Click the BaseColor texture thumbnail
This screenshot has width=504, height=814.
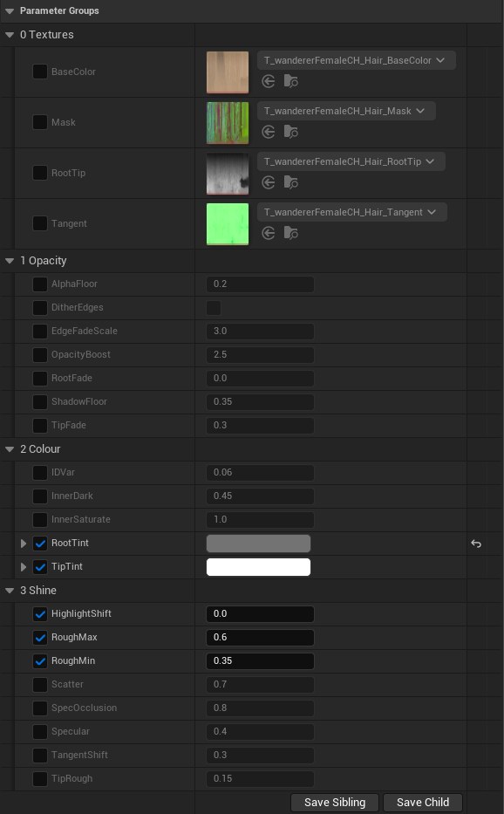(228, 72)
